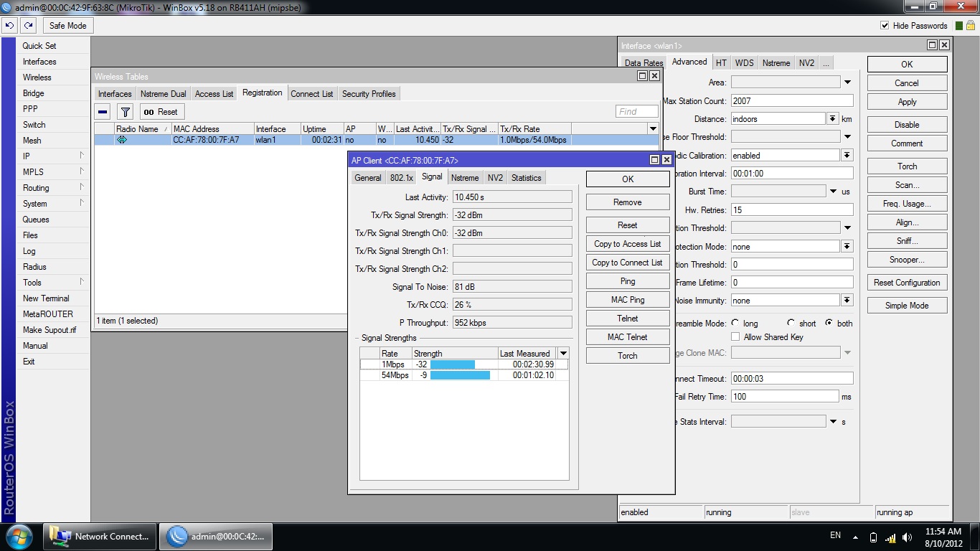Click the Reset counters icon labeled 00
This screenshot has width=980, height=551.
click(x=161, y=111)
